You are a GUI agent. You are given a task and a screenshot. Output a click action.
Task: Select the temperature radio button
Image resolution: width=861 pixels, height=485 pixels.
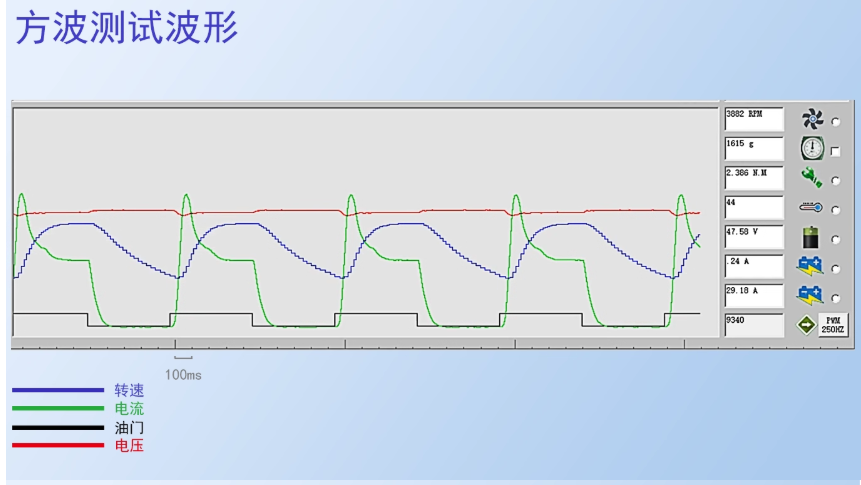pos(836,210)
